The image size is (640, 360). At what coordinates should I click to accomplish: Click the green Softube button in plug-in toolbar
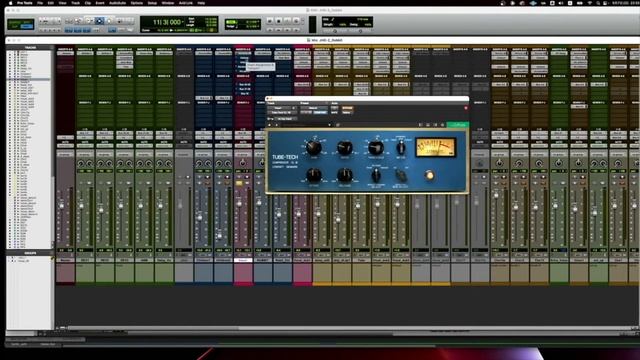pyautogui.click(x=458, y=125)
